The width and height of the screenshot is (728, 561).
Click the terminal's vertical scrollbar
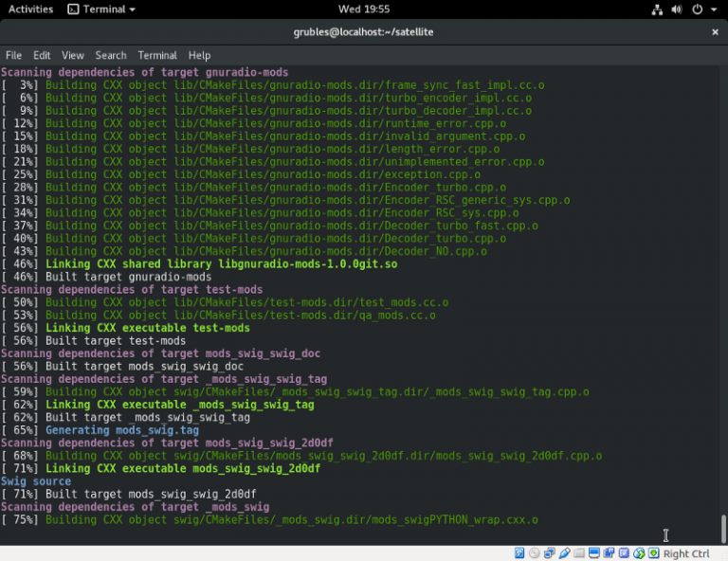pyautogui.click(x=723, y=528)
